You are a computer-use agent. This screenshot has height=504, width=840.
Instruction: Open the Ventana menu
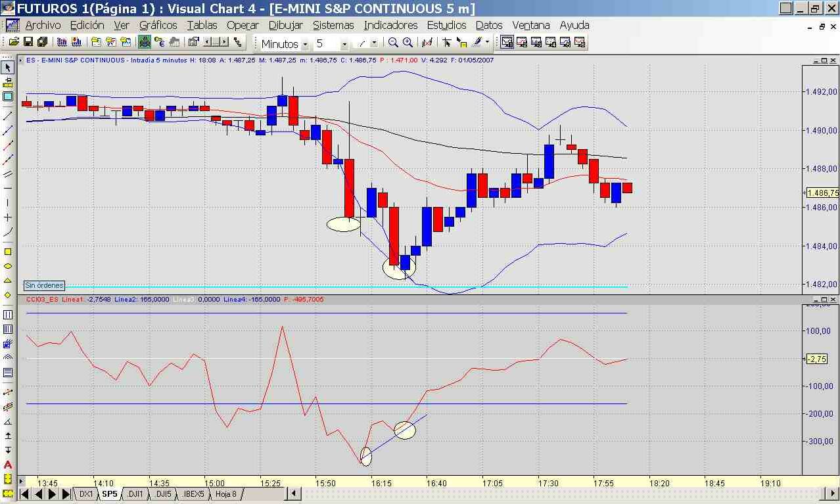531,25
